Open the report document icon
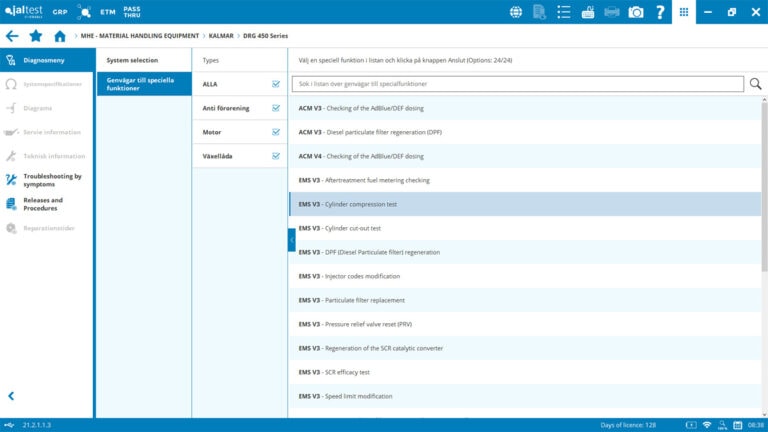 pyautogui.click(x=539, y=12)
